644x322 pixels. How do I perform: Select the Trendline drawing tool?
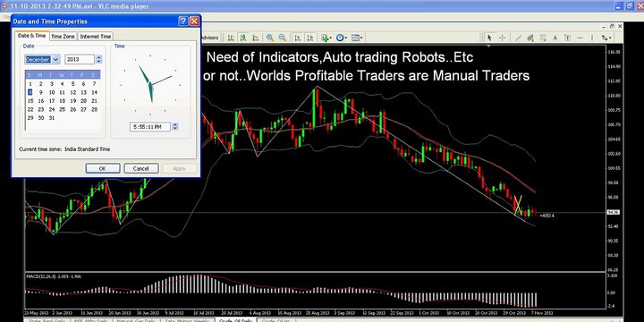pyautogui.click(x=518, y=38)
